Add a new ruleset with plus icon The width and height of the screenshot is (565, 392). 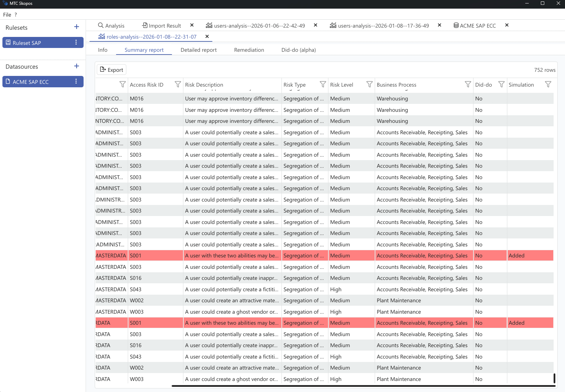coord(76,27)
